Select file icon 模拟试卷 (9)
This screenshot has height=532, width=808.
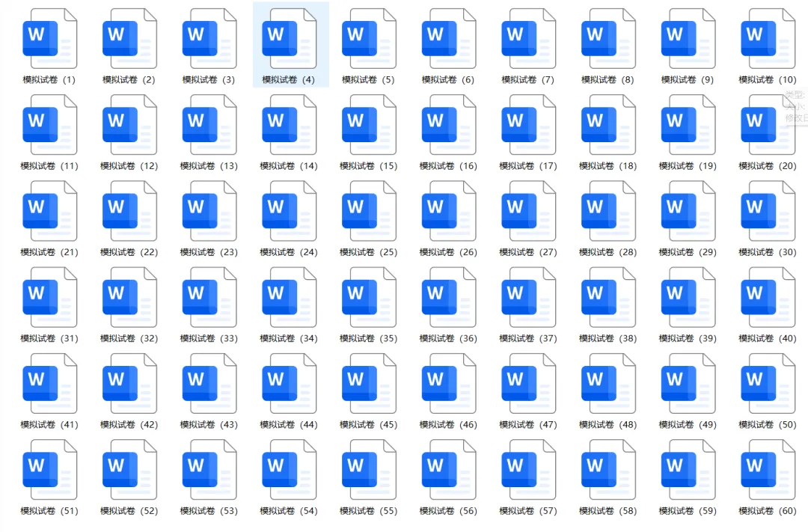click(689, 39)
